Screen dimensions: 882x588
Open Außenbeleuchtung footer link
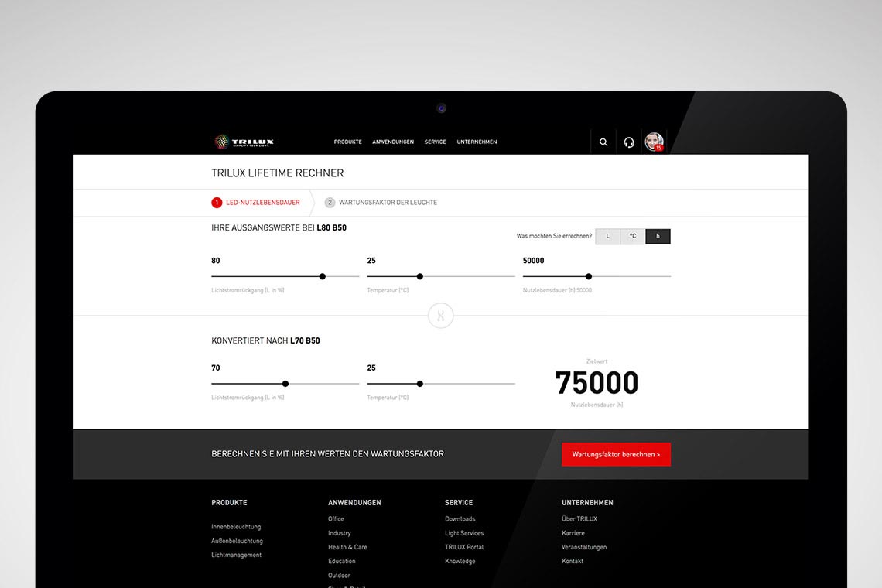tap(237, 541)
